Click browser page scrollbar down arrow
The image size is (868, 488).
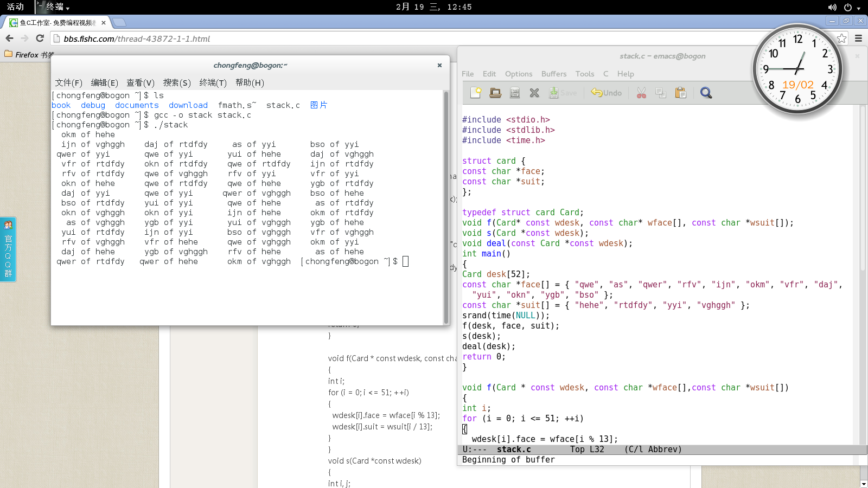864,484
